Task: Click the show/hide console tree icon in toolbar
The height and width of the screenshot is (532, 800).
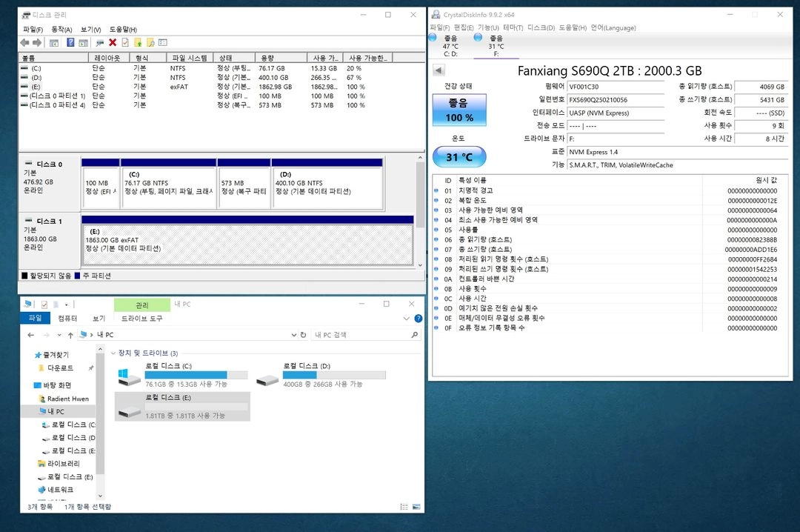Action: pos(53,42)
